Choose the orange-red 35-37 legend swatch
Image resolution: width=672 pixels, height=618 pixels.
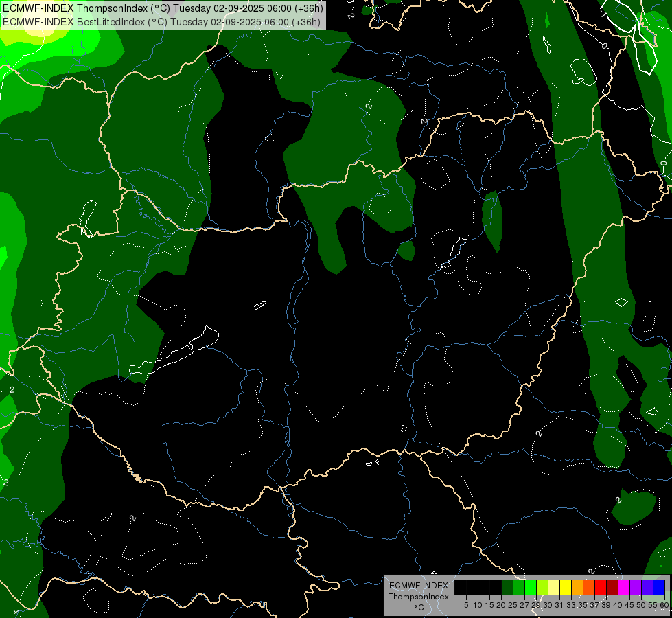point(589,587)
